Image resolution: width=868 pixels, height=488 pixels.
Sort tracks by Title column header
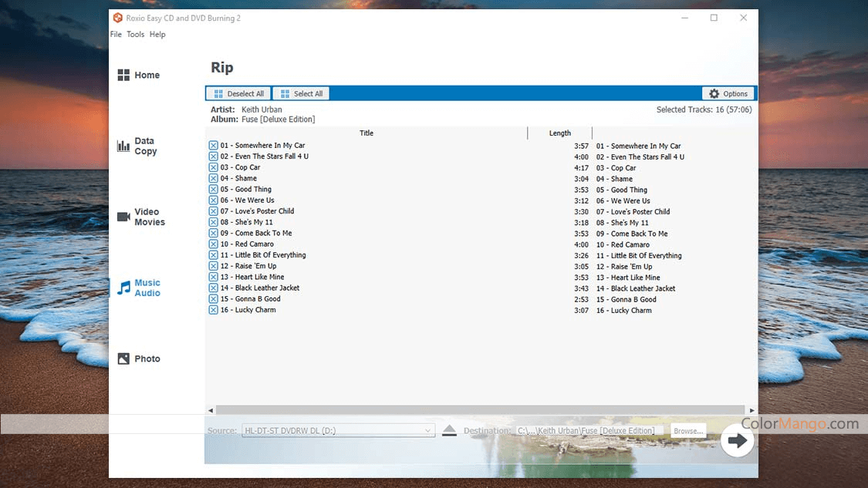tap(366, 133)
